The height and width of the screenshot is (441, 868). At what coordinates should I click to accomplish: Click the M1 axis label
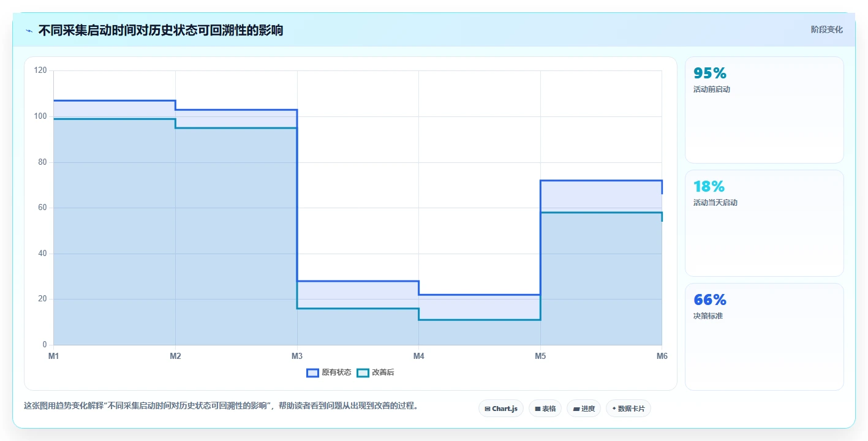pos(53,356)
